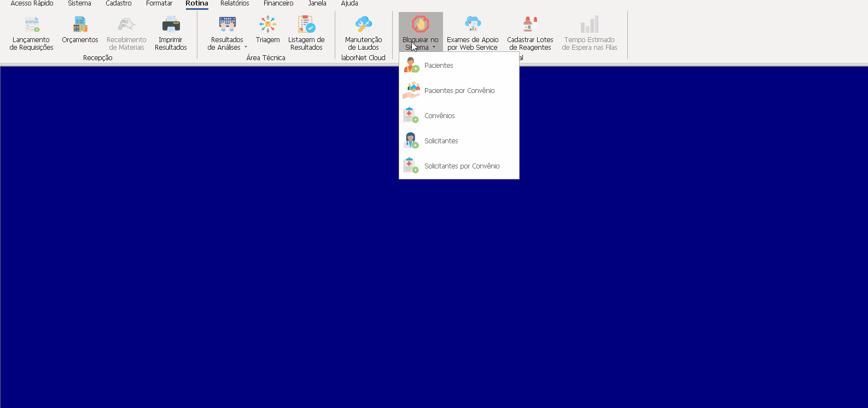Select Pacientes from the dropdown menu
Viewport: 868px width, 408px height.
[x=439, y=66]
